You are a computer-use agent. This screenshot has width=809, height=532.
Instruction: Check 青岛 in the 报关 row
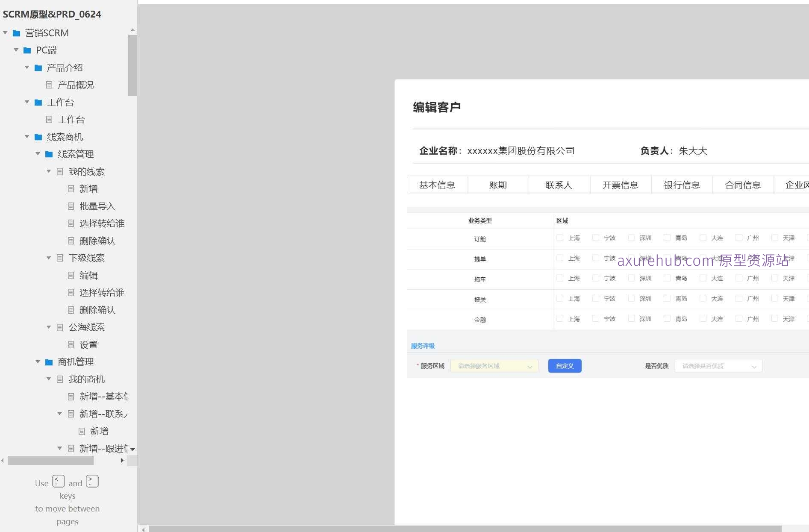tap(667, 298)
